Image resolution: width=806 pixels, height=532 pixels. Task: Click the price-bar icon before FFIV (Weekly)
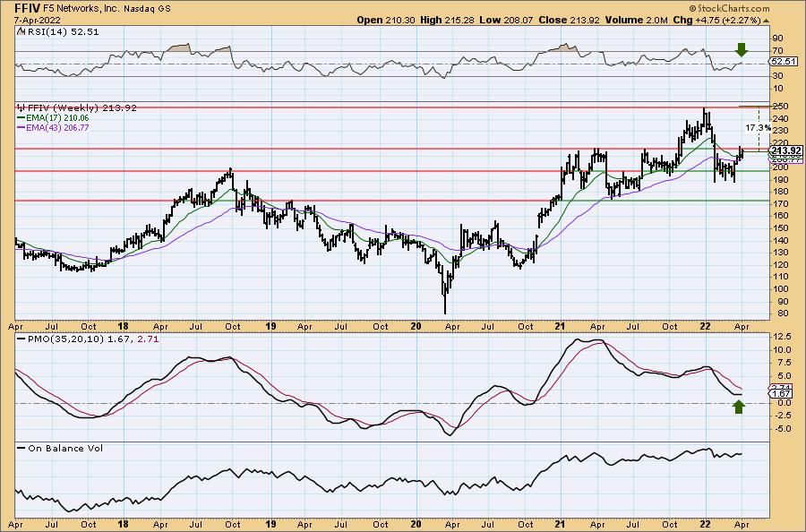(x=21, y=108)
